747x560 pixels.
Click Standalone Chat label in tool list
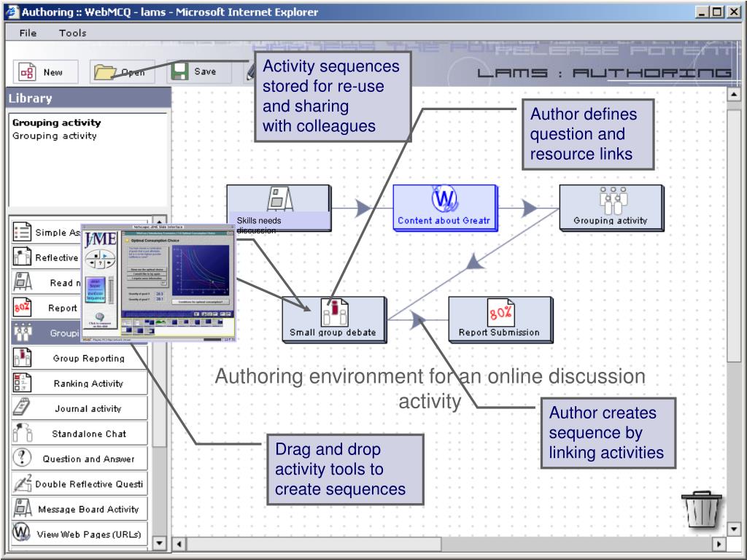point(89,434)
